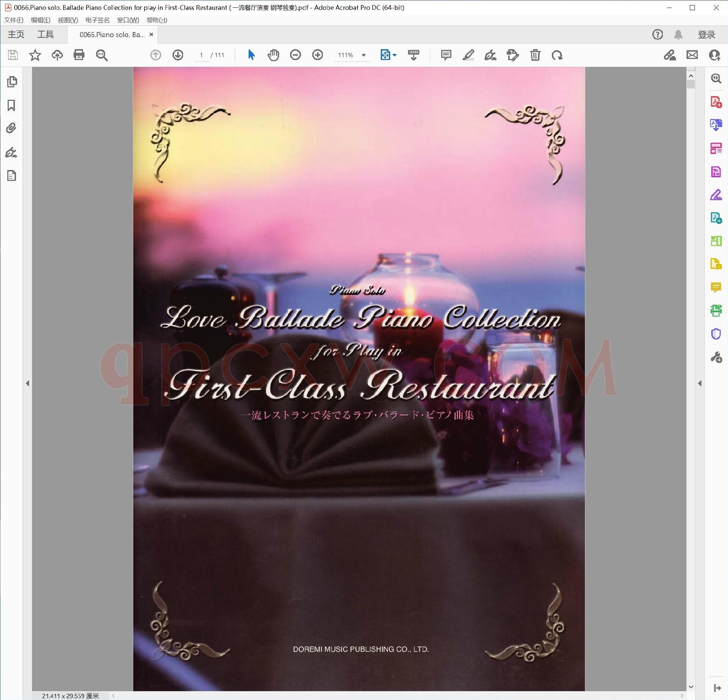Screen dimensions: 728x700
Task: Click the print file icon
Action: [79, 55]
